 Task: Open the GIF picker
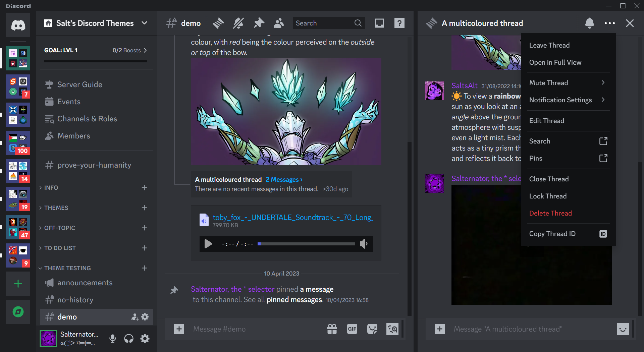[352, 329]
